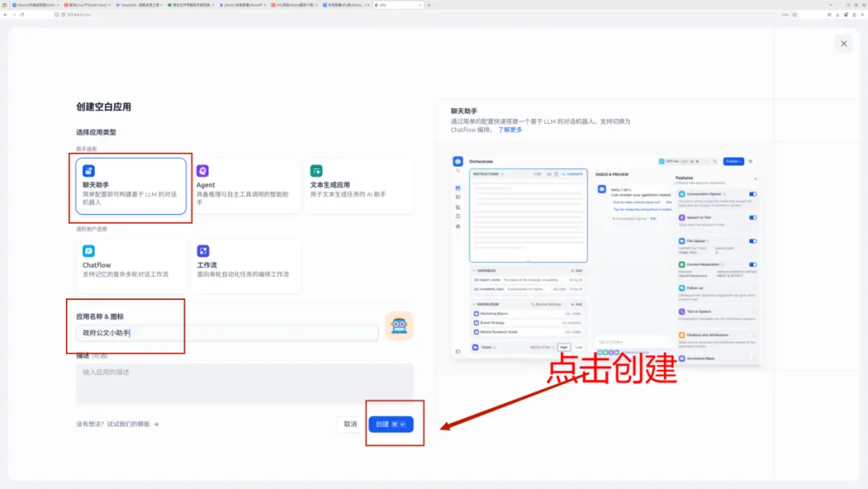This screenshot has height=489, width=868.
Task: Focus the app name field 政府公文小助手
Action: tap(227, 333)
